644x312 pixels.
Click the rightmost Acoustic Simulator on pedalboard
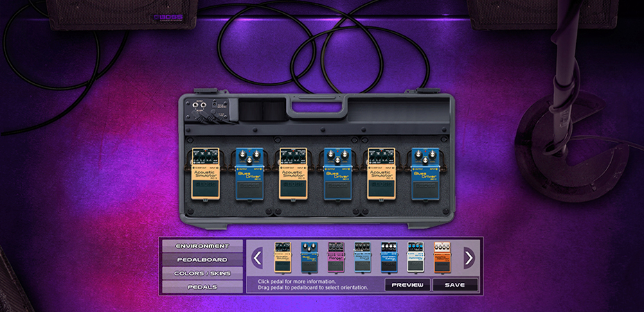[x=382, y=174]
